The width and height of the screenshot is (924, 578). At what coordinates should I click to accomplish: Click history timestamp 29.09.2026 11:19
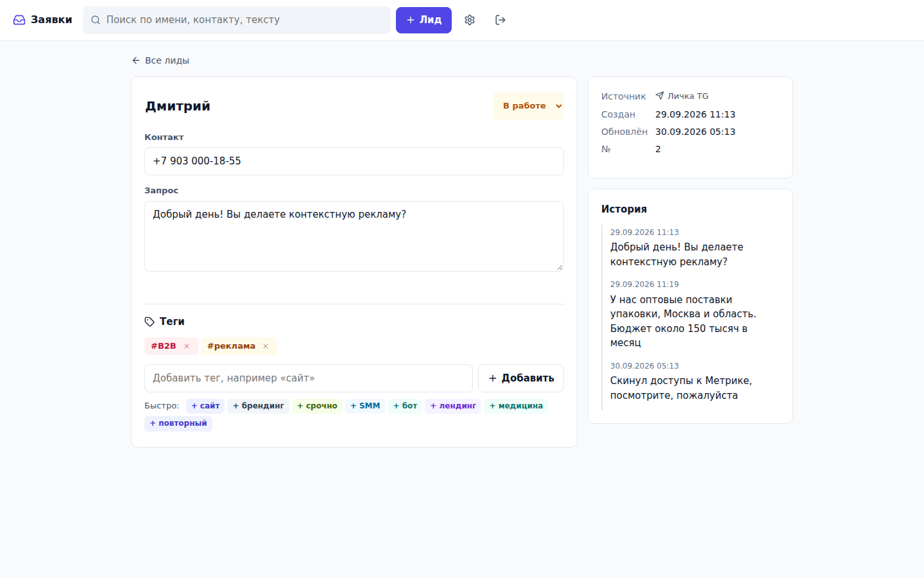coord(644,285)
